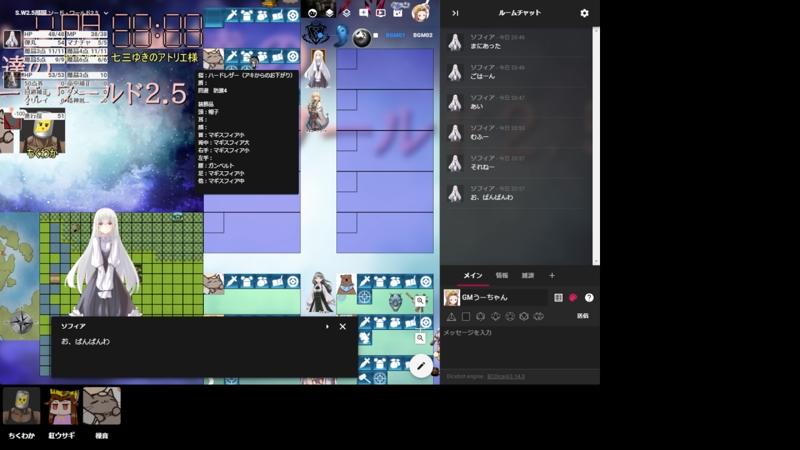Viewport: 800px width, 450px height.
Task: Click the pencil edit floating button
Action: point(422,366)
